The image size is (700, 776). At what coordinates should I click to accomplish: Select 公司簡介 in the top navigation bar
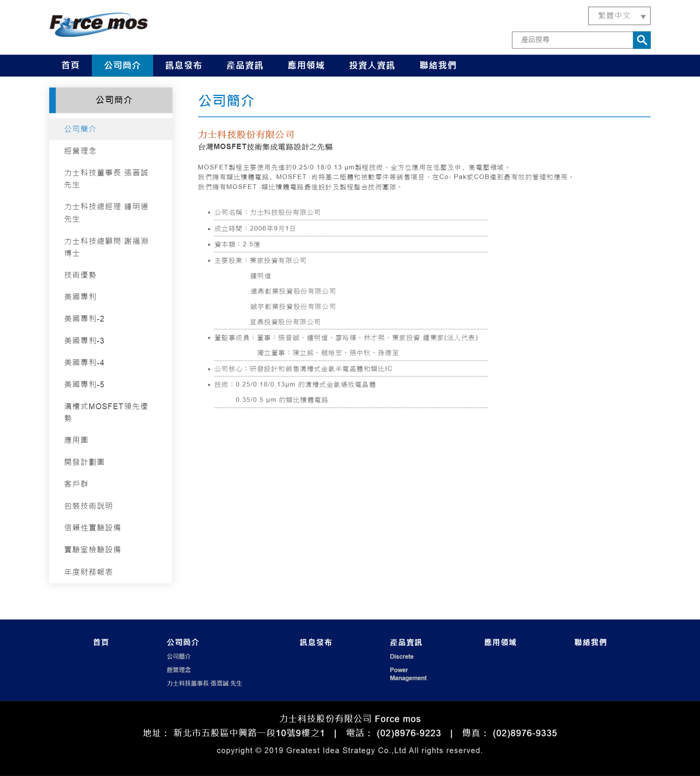pyautogui.click(x=122, y=65)
